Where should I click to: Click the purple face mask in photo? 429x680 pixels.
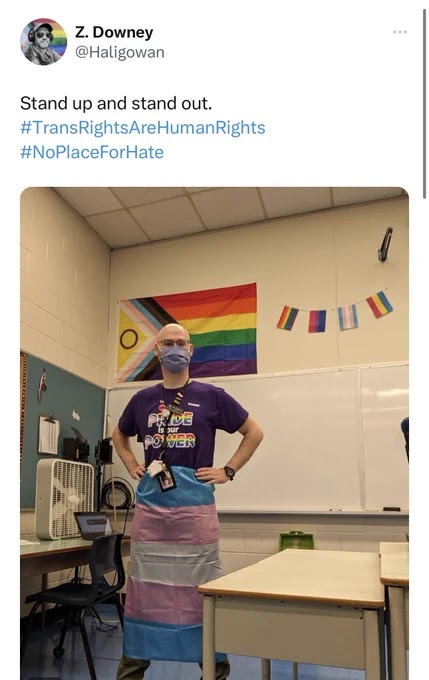(174, 359)
